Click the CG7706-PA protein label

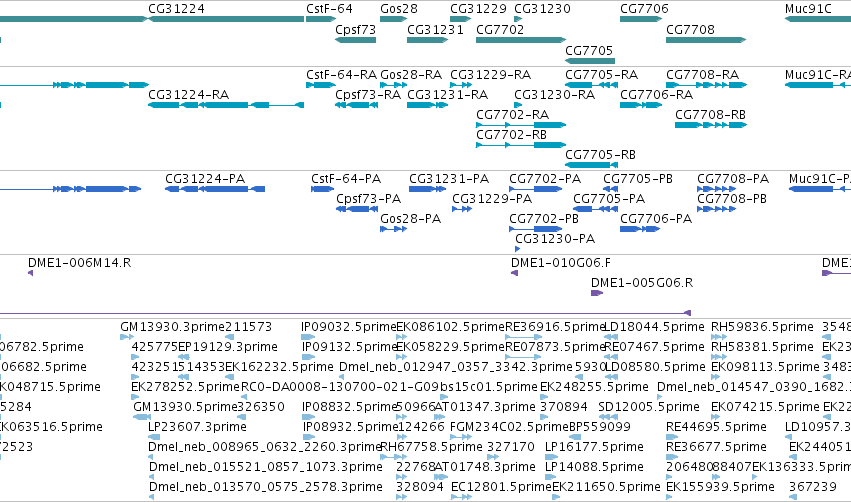click(x=656, y=219)
